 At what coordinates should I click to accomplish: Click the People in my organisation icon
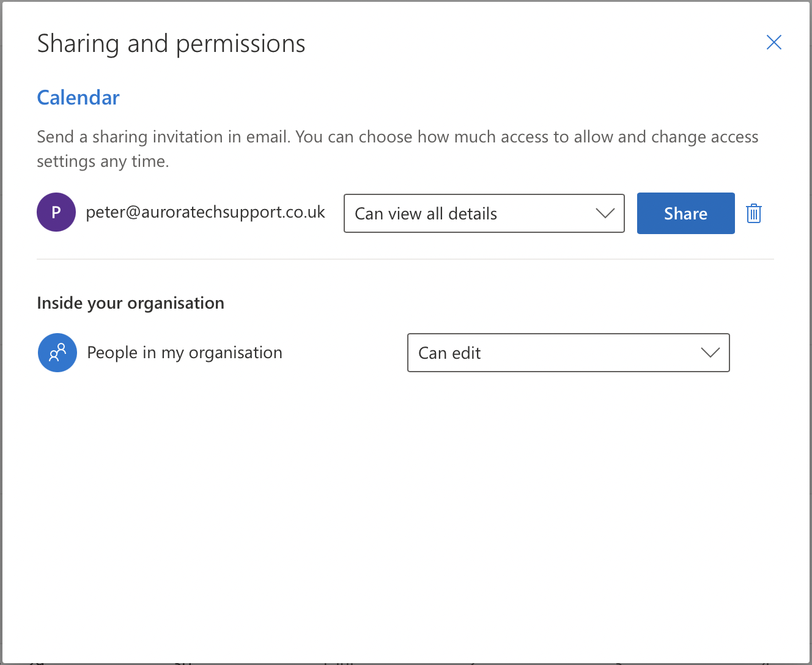(x=57, y=353)
